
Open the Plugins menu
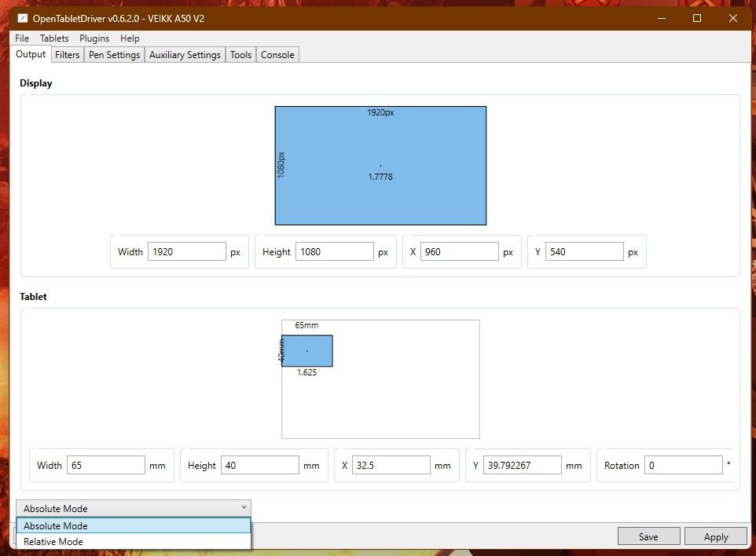pos(94,38)
